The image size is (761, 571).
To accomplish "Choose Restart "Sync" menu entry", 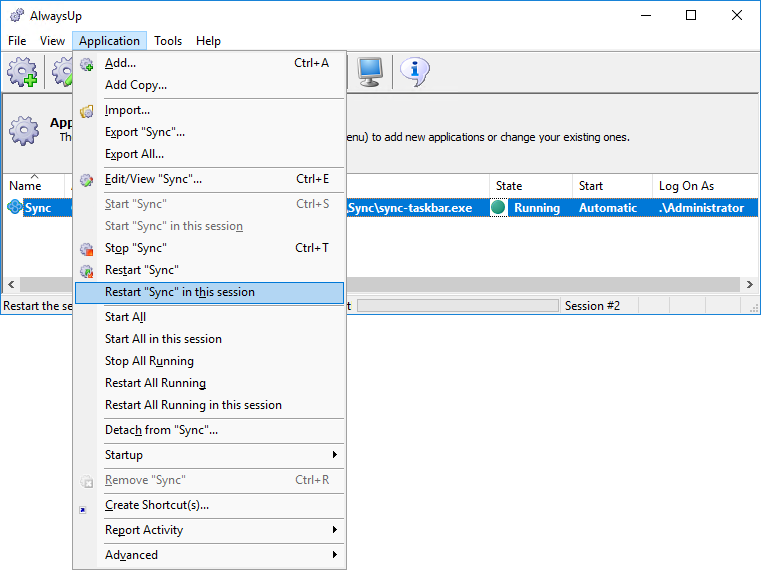I will point(210,270).
